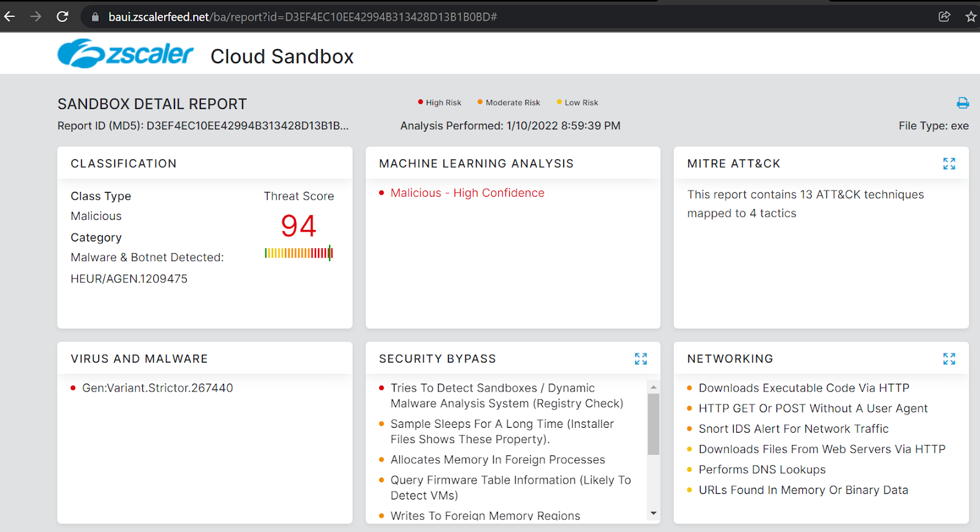Viewport: 980px width, 532px height.
Task: Reload the sandbox report page
Action: click(62, 17)
